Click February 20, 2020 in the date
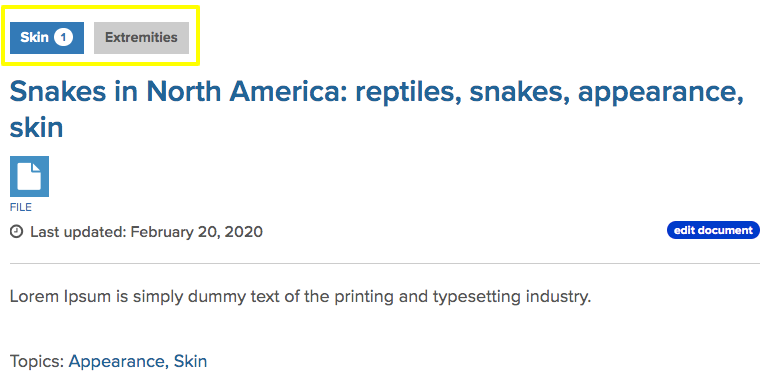 tap(196, 232)
